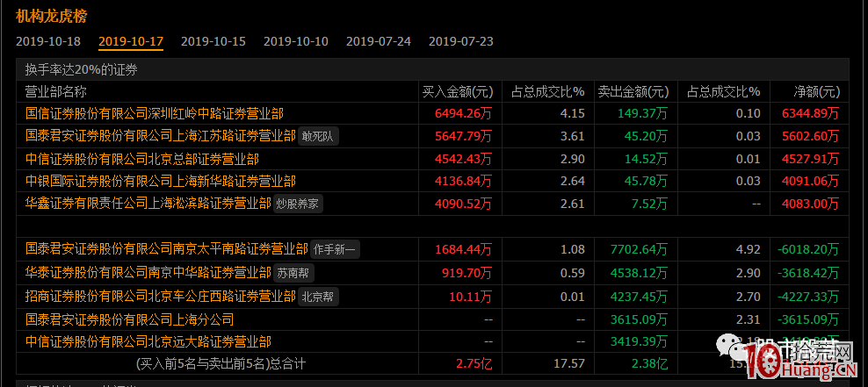The image size is (868, 387).
Task: Switch to the 2019-10-15 date tab
Action: [213, 41]
